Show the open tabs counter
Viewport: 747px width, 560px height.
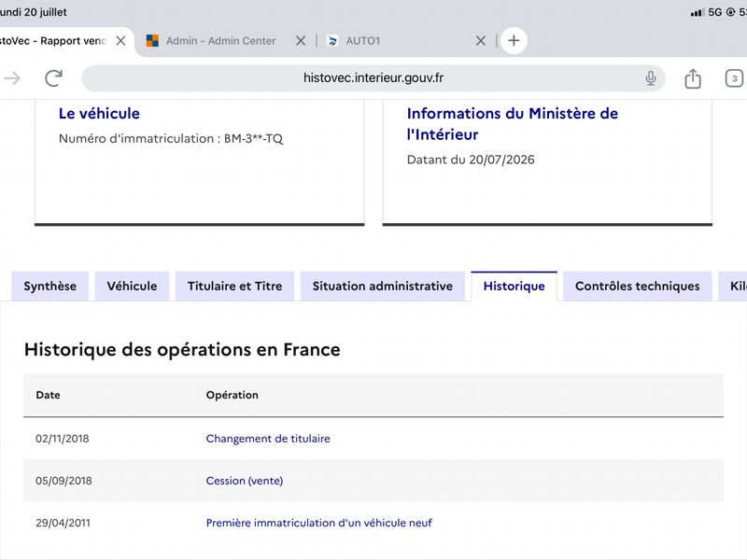coord(734,78)
